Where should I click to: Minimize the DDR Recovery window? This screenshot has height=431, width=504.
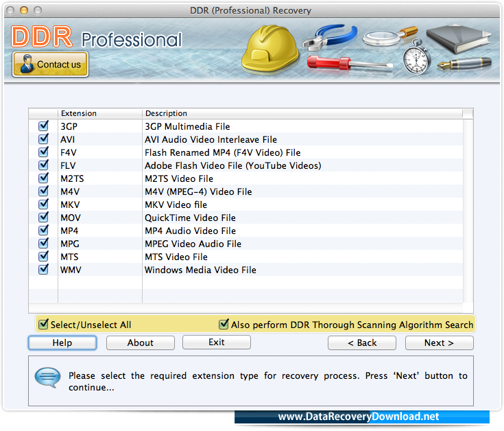click(x=24, y=10)
